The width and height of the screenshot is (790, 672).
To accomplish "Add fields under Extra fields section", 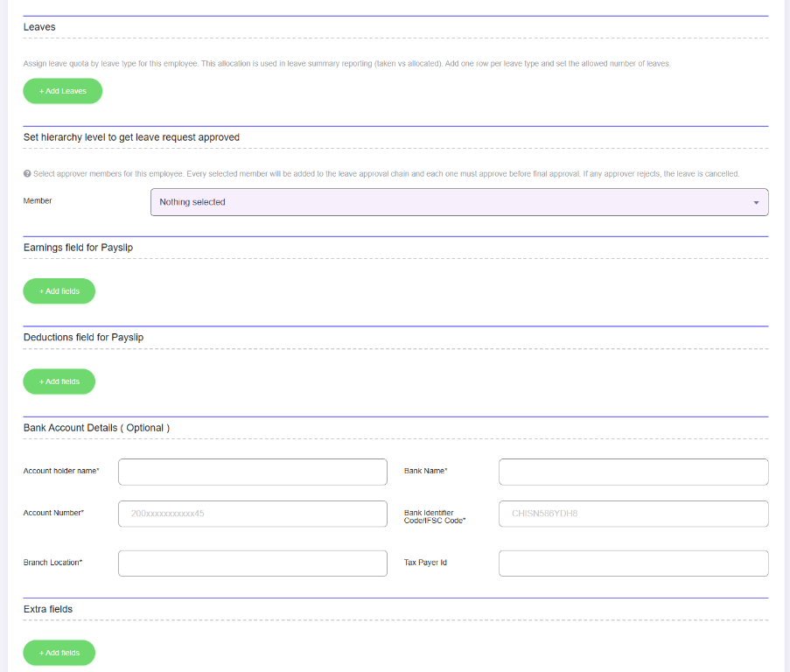I will [59, 653].
